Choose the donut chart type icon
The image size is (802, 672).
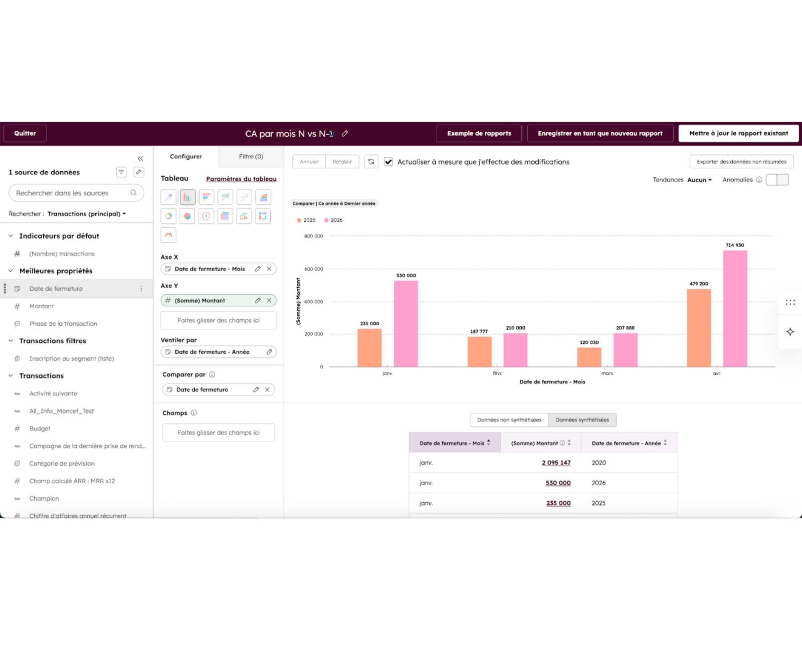(168, 216)
